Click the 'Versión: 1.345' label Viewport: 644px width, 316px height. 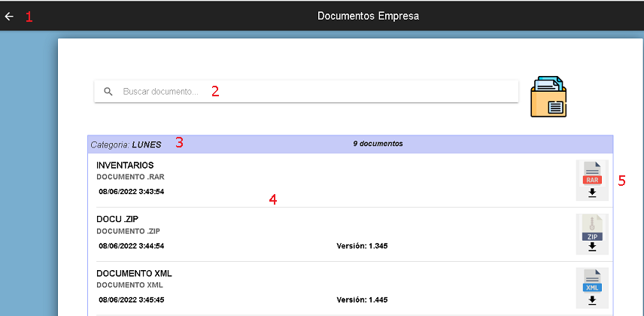(x=362, y=246)
